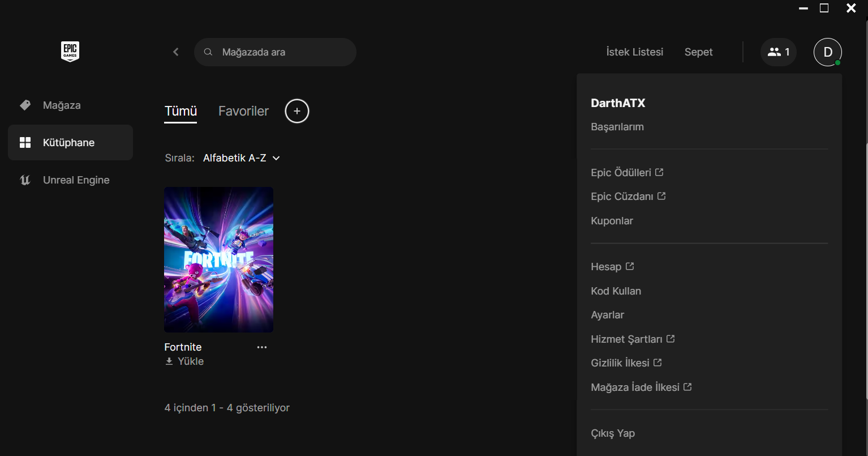
Task: Click the Fortnite Yükle download icon
Action: tap(169, 361)
